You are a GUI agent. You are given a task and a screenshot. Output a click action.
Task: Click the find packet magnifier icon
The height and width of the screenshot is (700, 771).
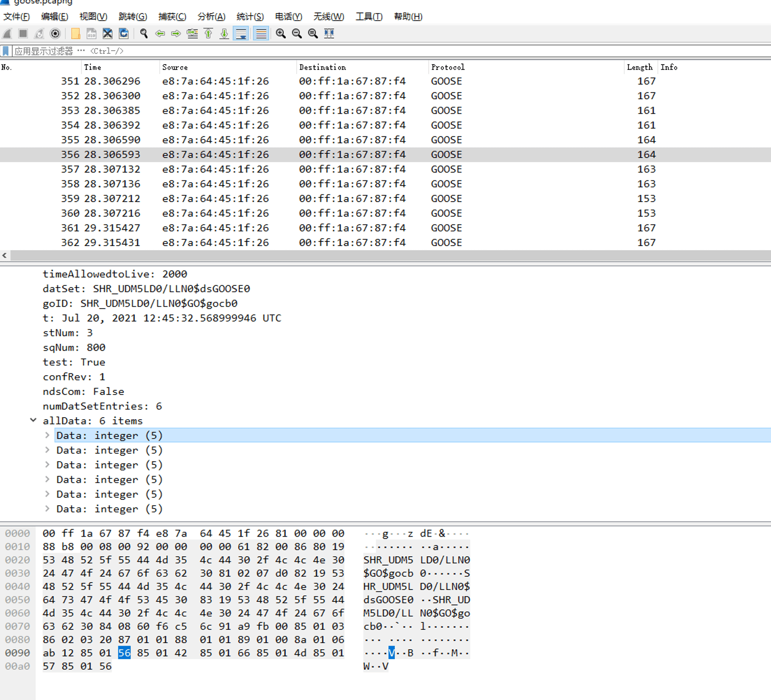pyautogui.click(x=144, y=34)
